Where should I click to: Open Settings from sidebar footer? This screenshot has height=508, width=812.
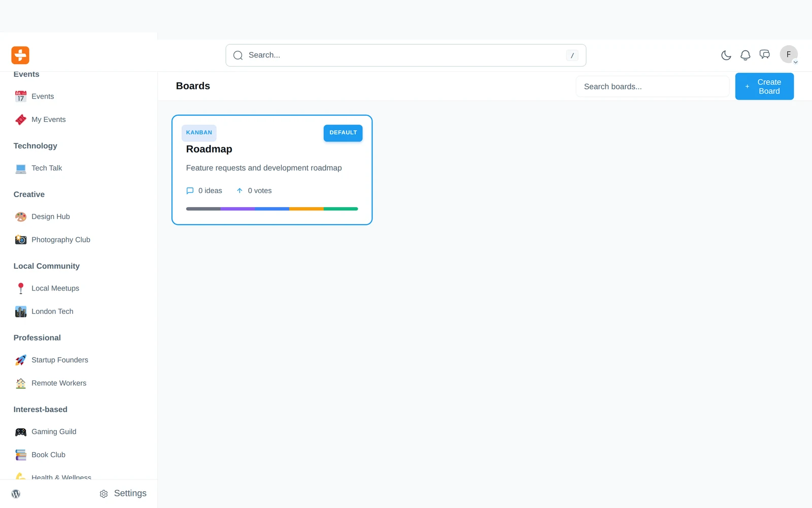click(x=123, y=493)
